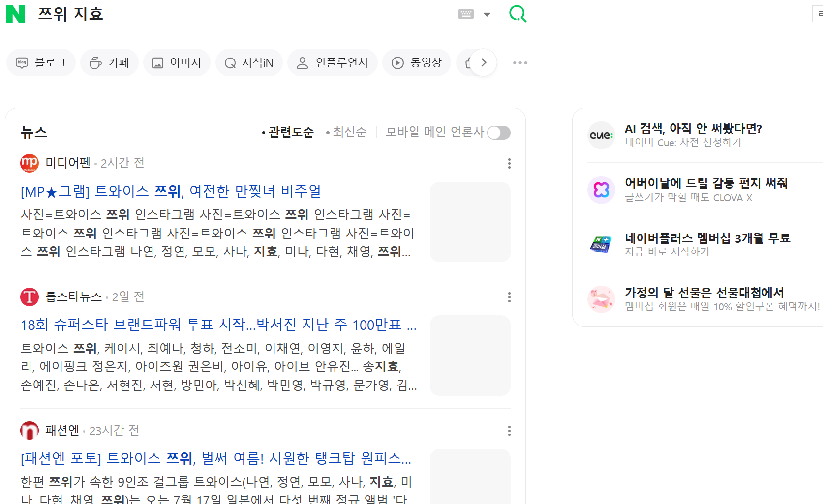
Task: Switch to the 이미지 tab
Action: point(177,63)
